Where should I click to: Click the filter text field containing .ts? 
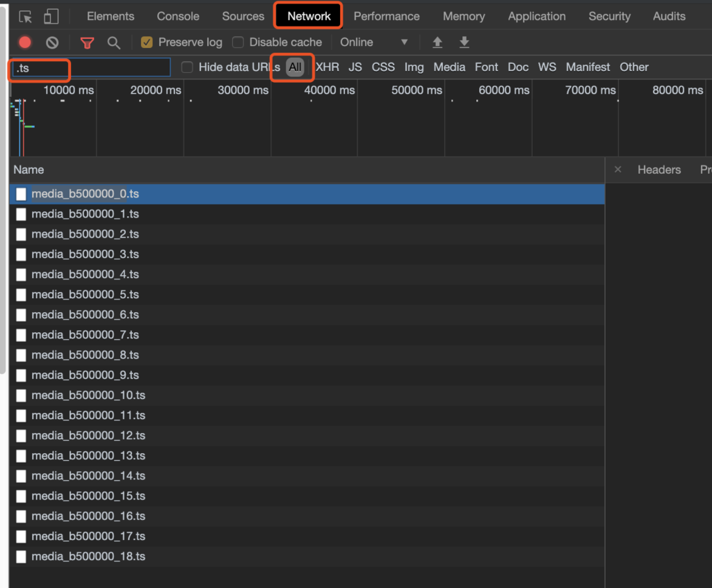91,67
